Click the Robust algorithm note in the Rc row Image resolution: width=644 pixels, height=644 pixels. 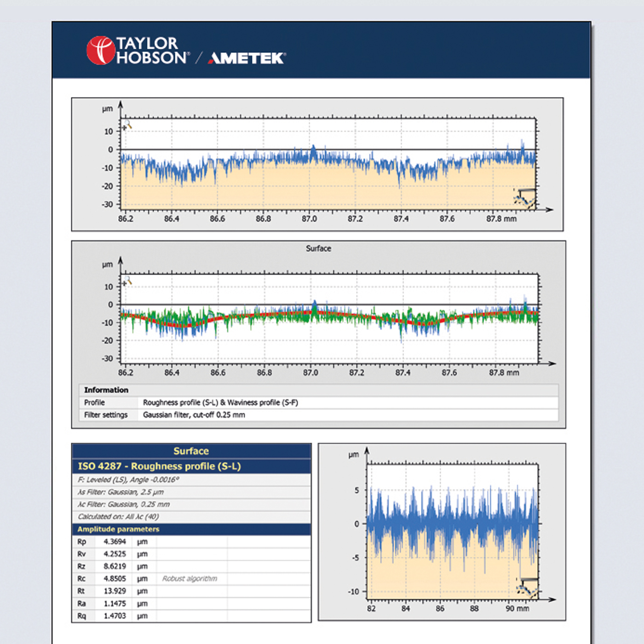[x=190, y=579]
